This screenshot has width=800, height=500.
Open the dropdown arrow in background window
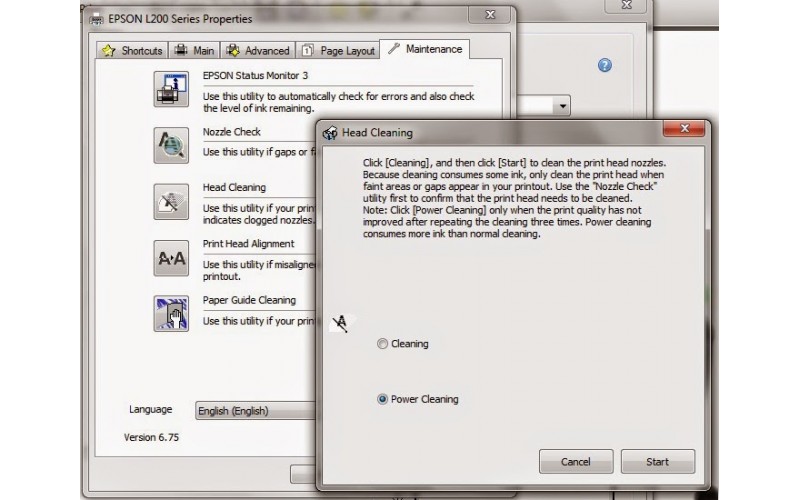[564, 105]
